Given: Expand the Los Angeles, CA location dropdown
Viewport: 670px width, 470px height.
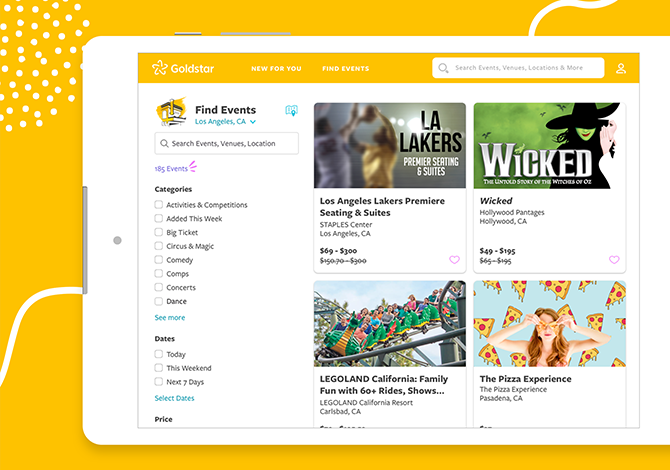Looking at the screenshot, I should [x=225, y=122].
